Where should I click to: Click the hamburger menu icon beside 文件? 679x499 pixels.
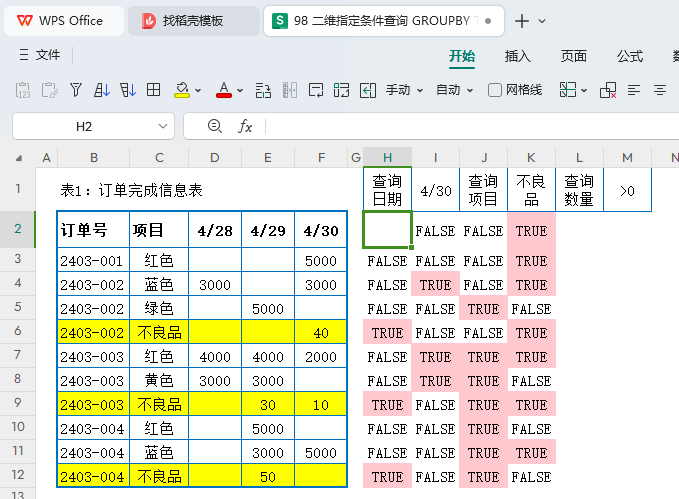point(24,55)
